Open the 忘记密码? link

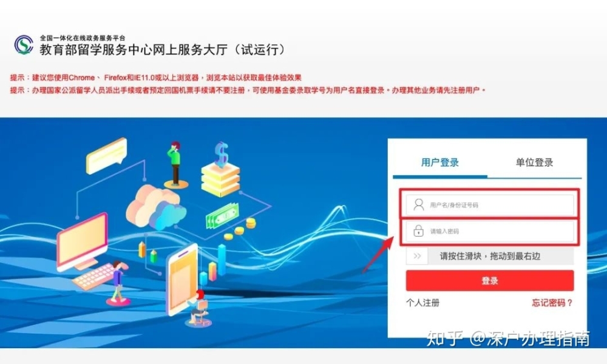552,303
